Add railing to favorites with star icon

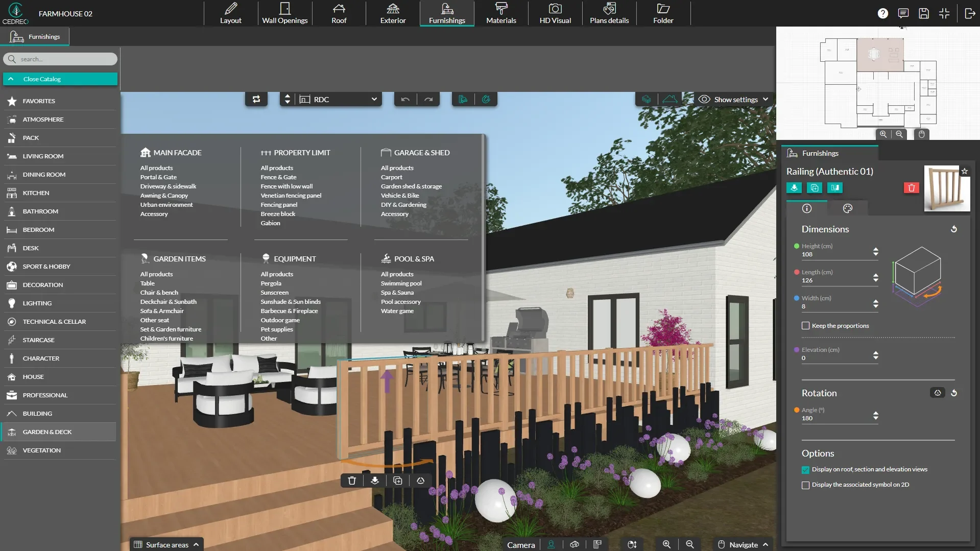(964, 171)
